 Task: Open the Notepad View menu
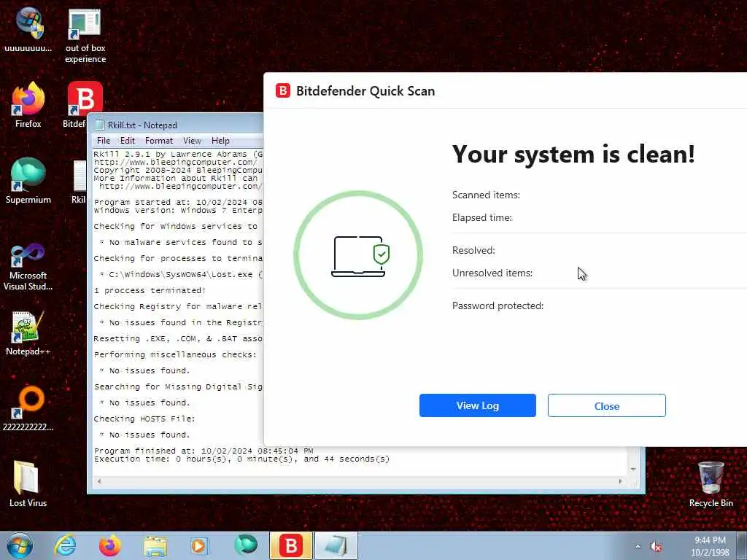coord(192,141)
